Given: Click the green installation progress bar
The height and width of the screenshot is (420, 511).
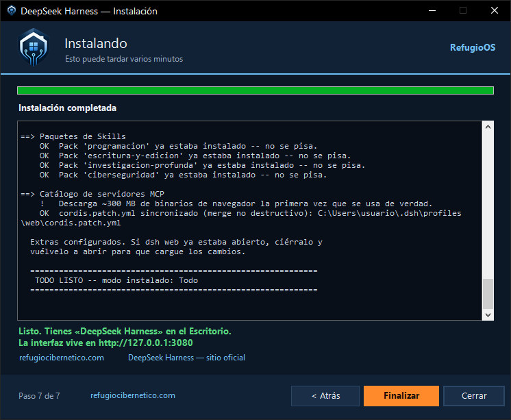Looking at the screenshot, I should coord(255,90).
